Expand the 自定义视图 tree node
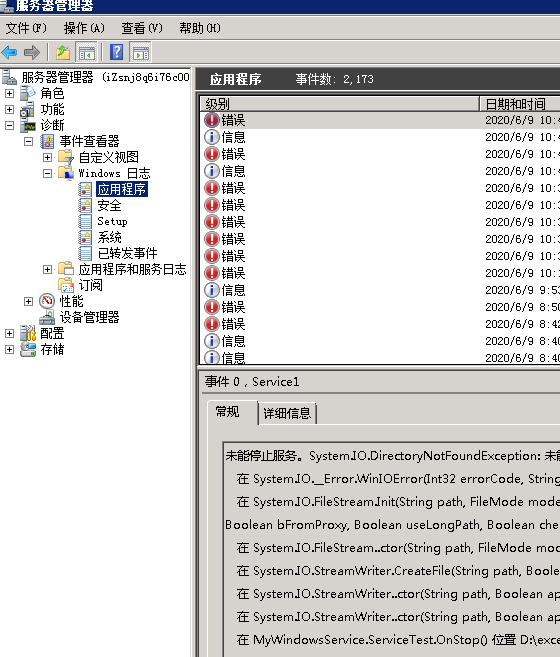560x657 pixels. point(47,157)
